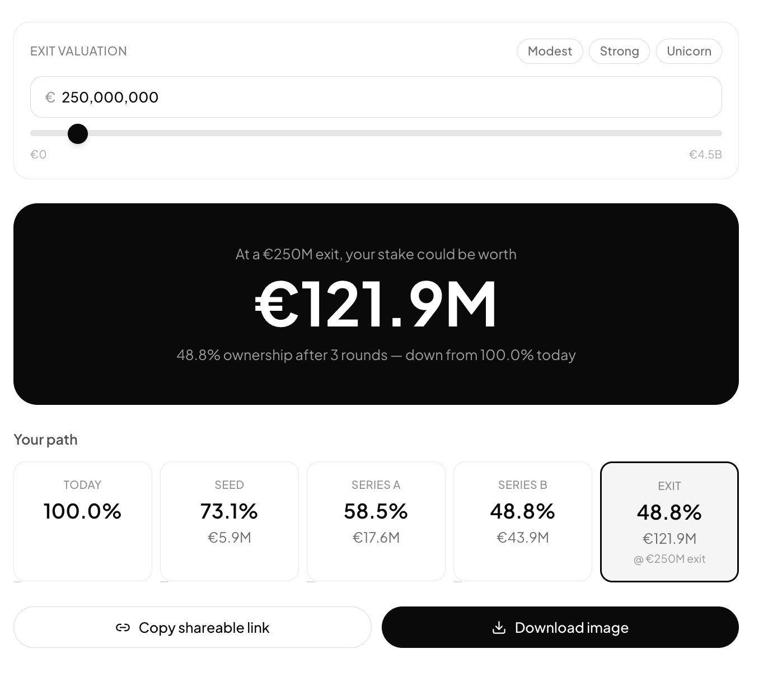Select the Strong preset
Image resolution: width=768 pixels, height=700 pixels.
coord(619,51)
